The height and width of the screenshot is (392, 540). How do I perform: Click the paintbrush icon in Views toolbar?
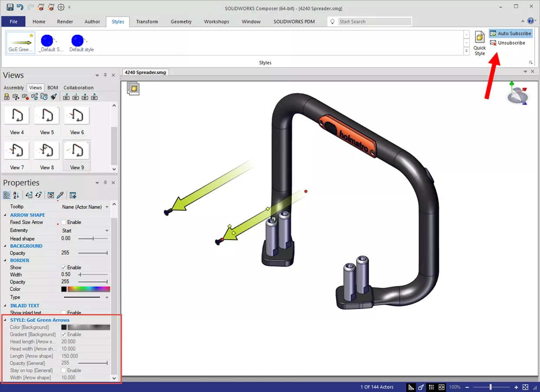point(53,97)
